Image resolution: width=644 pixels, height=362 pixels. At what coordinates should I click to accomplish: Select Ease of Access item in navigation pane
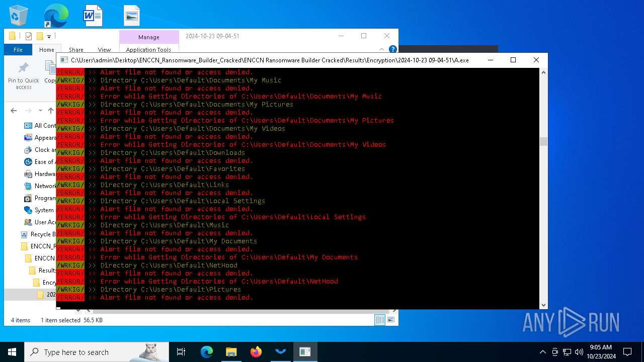40,162
